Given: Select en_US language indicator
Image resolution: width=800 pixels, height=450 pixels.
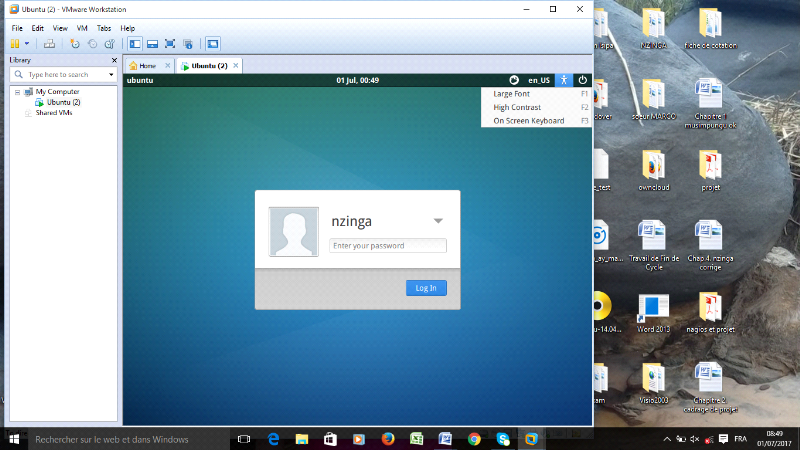Looking at the screenshot, I should (x=539, y=80).
